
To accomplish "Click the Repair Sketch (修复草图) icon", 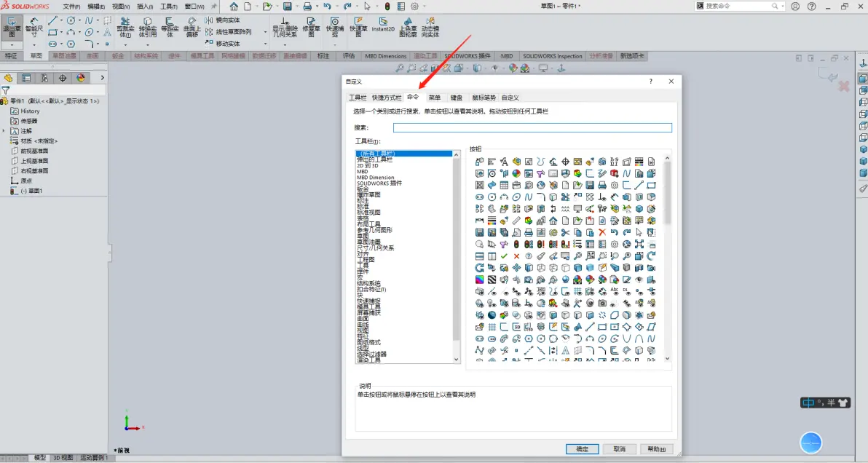I will 311,27.
